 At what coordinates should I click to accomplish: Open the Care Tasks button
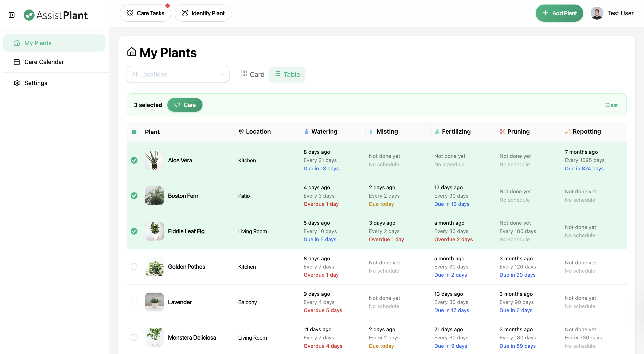(145, 13)
